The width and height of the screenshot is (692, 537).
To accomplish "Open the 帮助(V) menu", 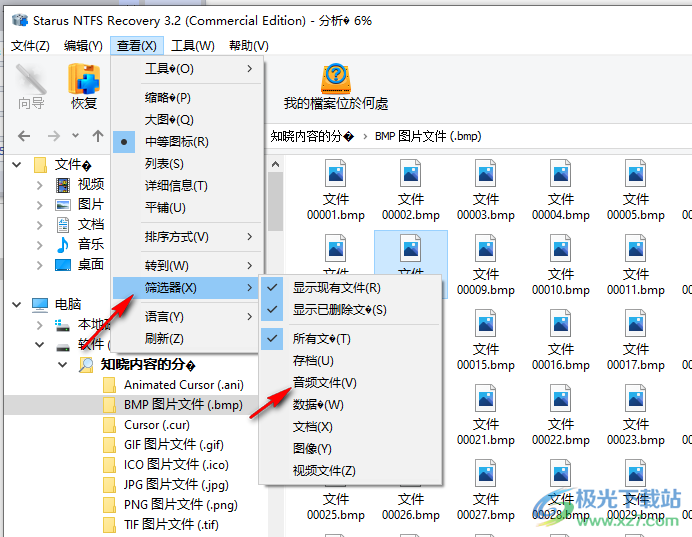I will click(248, 45).
